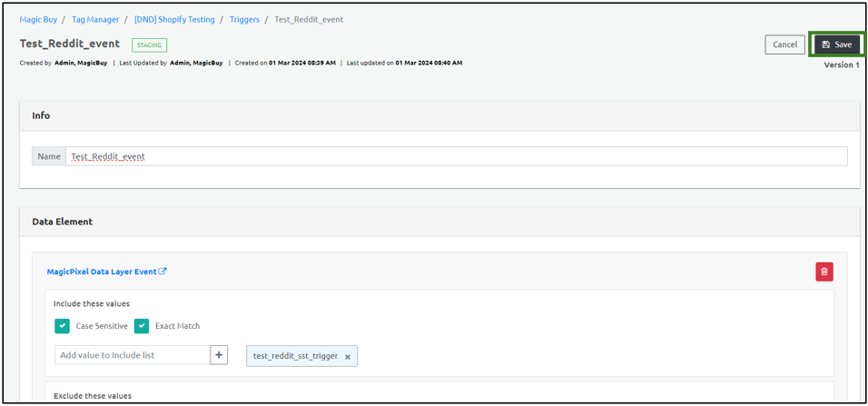Uncheck the Case Sensitive checkbox
The image size is (868, 406).
coord(62,326)
